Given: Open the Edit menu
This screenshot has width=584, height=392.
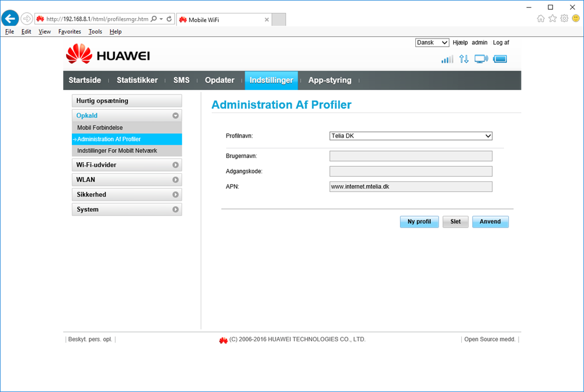Looking at the screenshot, I should tap(26, 32).
